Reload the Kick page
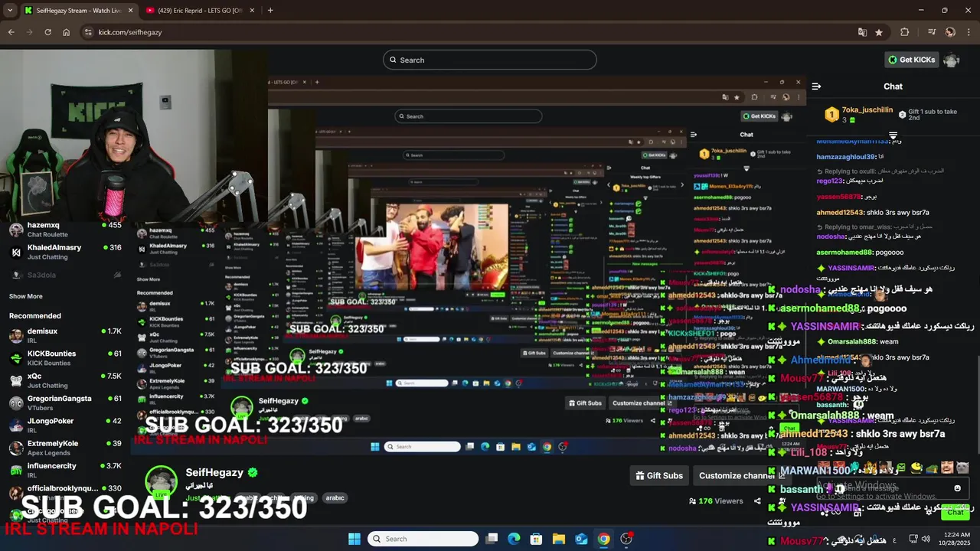 (47, 32)
